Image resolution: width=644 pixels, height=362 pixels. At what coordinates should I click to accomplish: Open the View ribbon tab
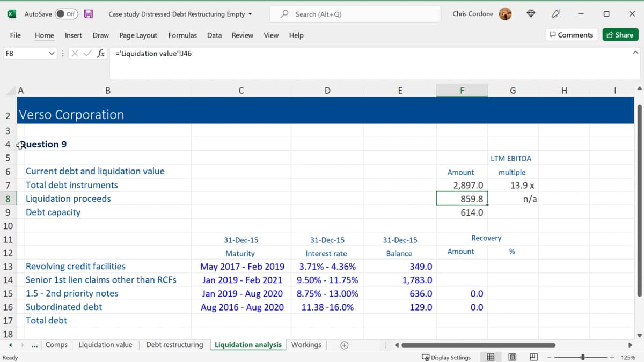271,35
